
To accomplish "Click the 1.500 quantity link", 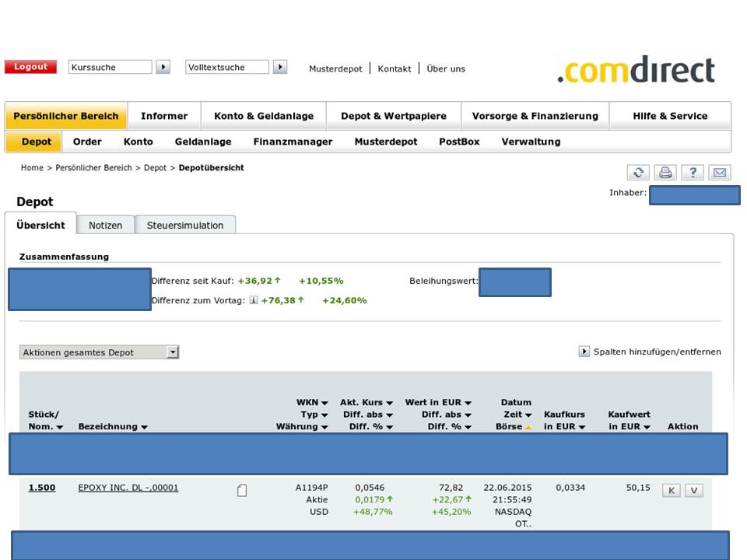I will pyautogui.click(x=42, y=488).
